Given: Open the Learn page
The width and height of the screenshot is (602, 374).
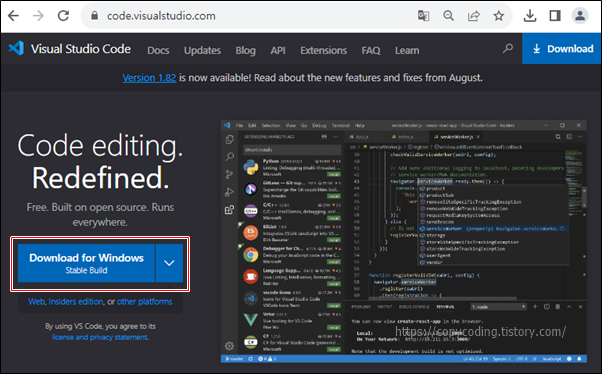Looking at the screenshot, I should click(x=407, y=50).
